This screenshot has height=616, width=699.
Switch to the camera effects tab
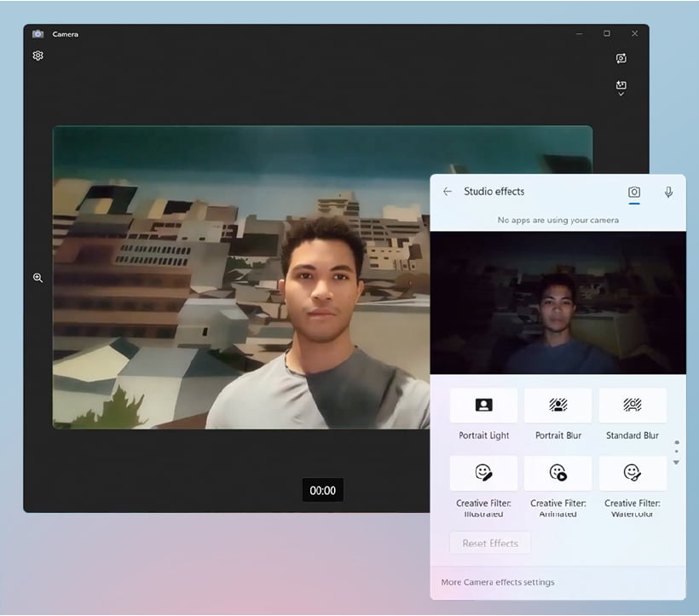634,193
